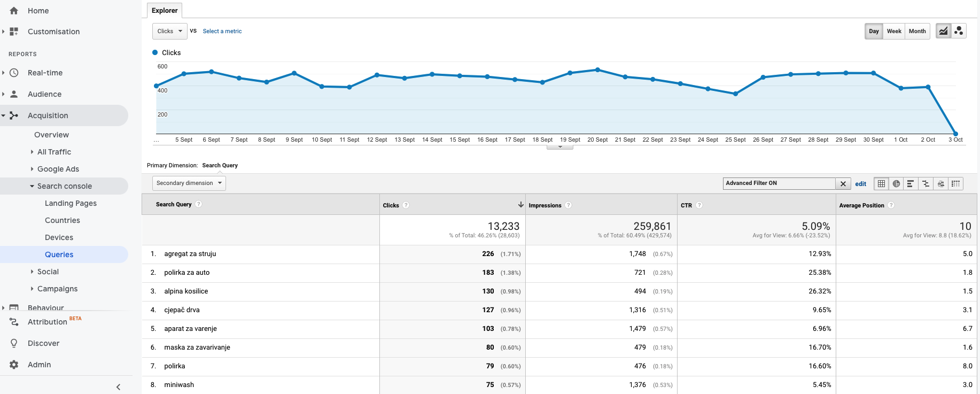The image size is (980, 394).
Task: Select the Acquisition branch icon
Action: 14,115
